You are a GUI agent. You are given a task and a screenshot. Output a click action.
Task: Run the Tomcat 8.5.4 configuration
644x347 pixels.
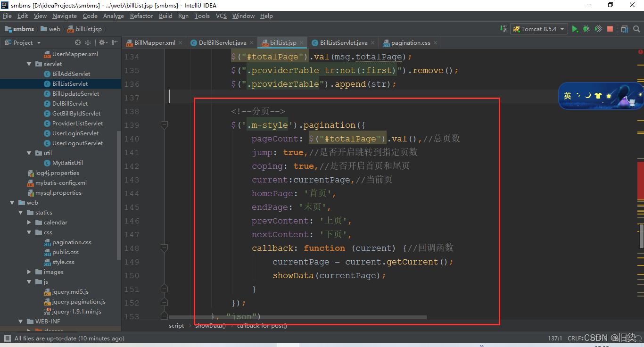575,29
